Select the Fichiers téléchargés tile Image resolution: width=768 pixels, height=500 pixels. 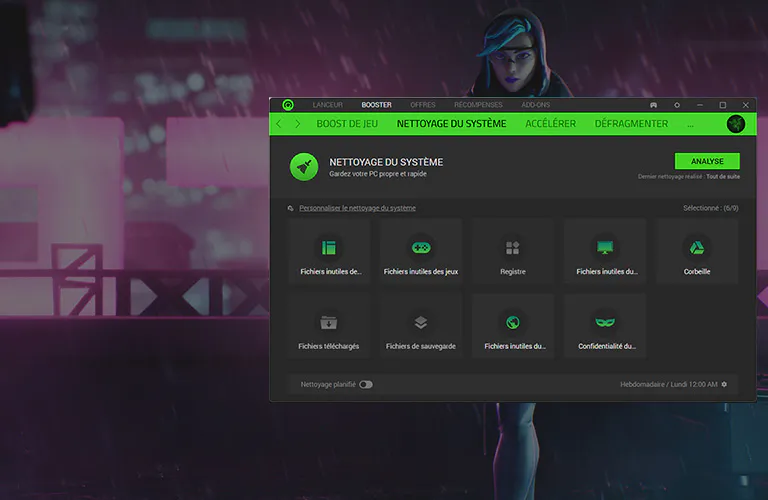click(329, 326)
